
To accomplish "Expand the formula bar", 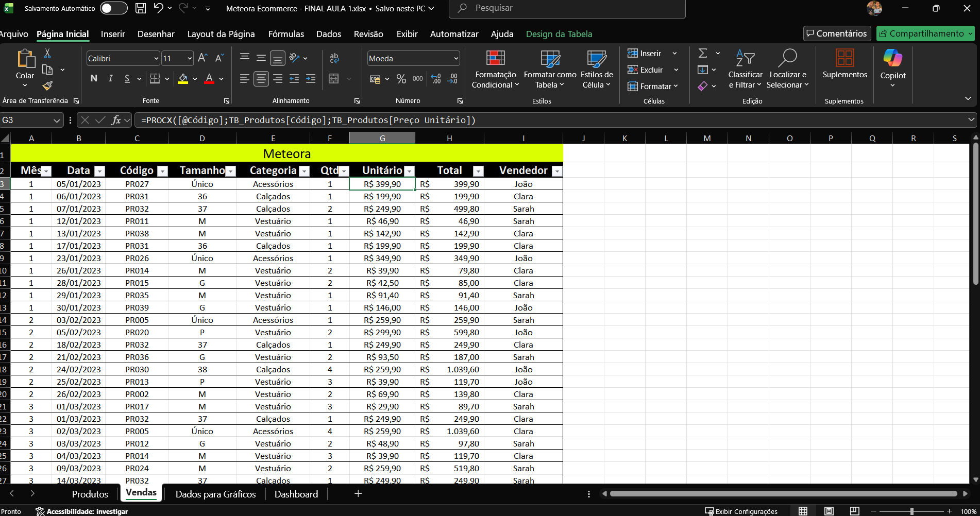I will pos(971,119).
